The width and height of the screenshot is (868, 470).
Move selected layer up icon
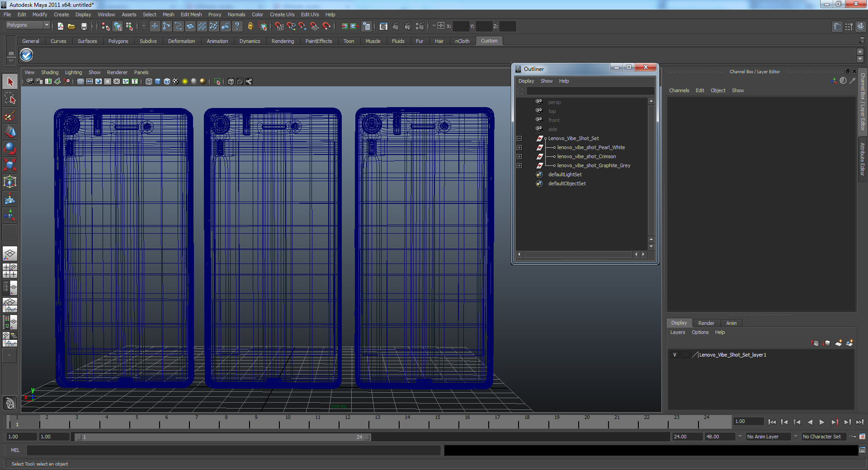click(816, 343)
